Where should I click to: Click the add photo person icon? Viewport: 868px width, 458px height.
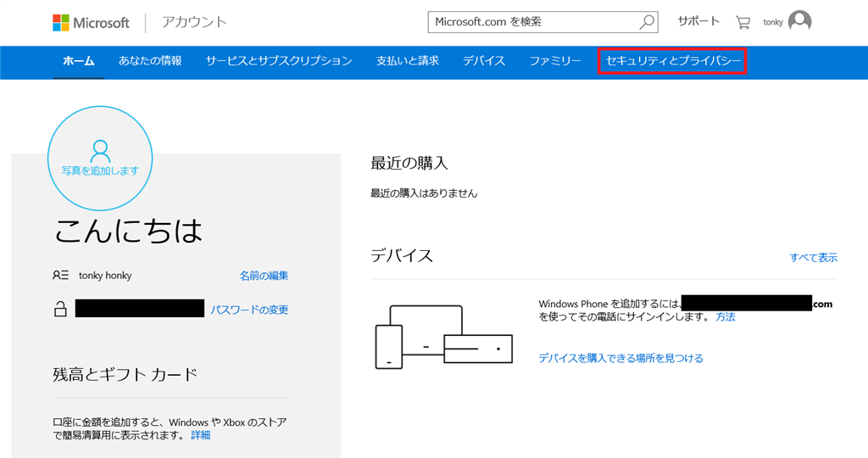(x=100, y=151)
